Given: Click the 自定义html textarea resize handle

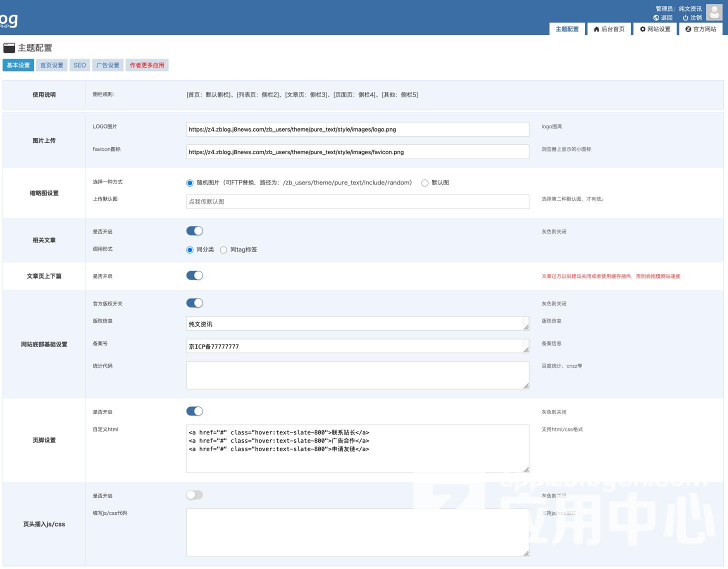Looking at the screenshot, I should pyautogui.click(x=526, y=469).
